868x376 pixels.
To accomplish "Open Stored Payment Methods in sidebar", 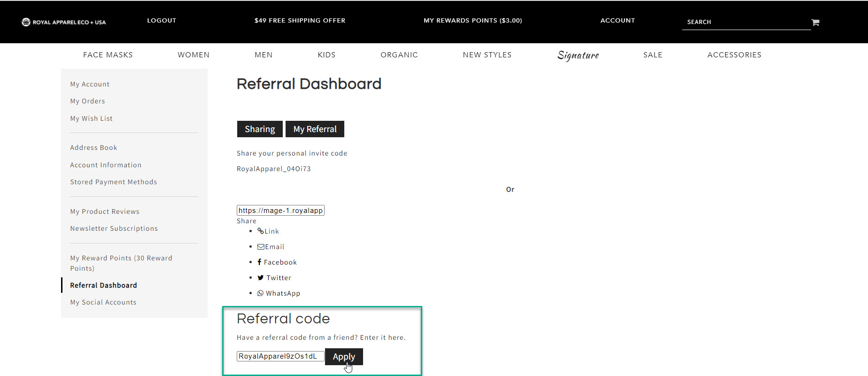I will click(114, 182).
